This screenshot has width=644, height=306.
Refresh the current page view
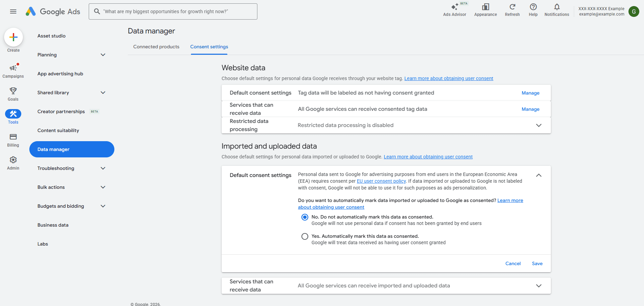click(x=512, y=9)
